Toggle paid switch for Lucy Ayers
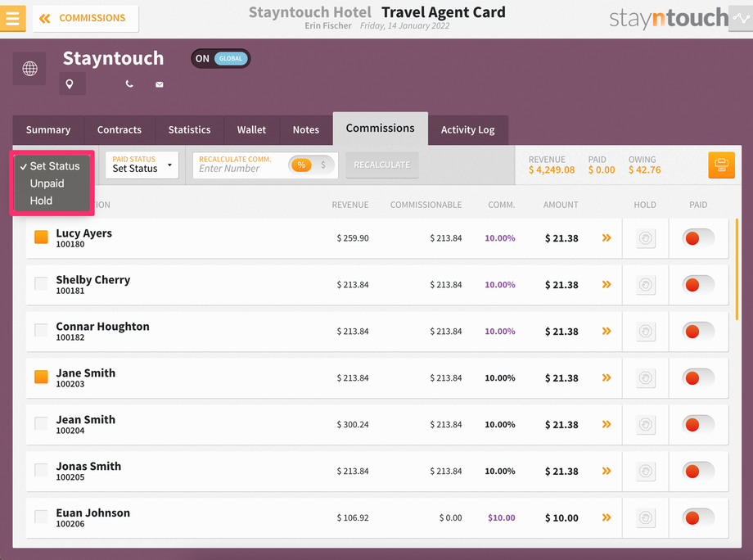 click(698, 238)
